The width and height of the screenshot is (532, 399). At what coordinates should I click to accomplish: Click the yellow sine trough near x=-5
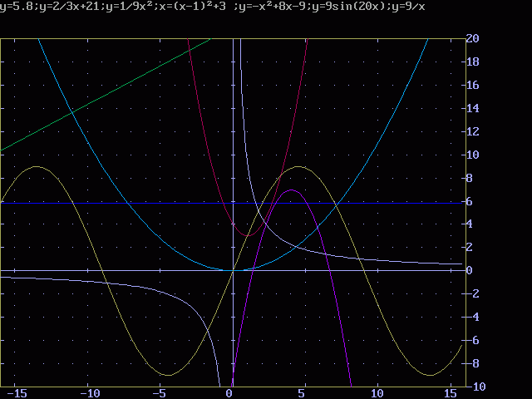(168, 375)
